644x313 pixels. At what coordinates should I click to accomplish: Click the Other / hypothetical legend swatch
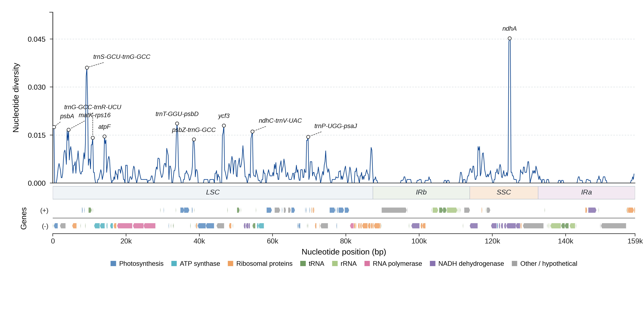[515, 264]
